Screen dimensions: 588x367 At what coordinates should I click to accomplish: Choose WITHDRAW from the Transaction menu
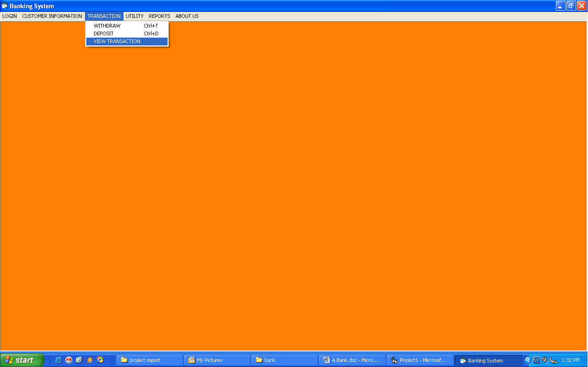tap(106, 25)
